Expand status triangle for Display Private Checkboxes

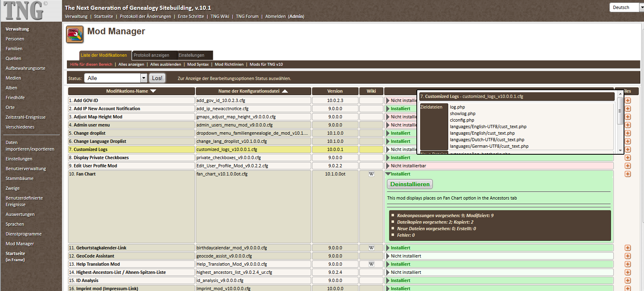pos(387,158)
